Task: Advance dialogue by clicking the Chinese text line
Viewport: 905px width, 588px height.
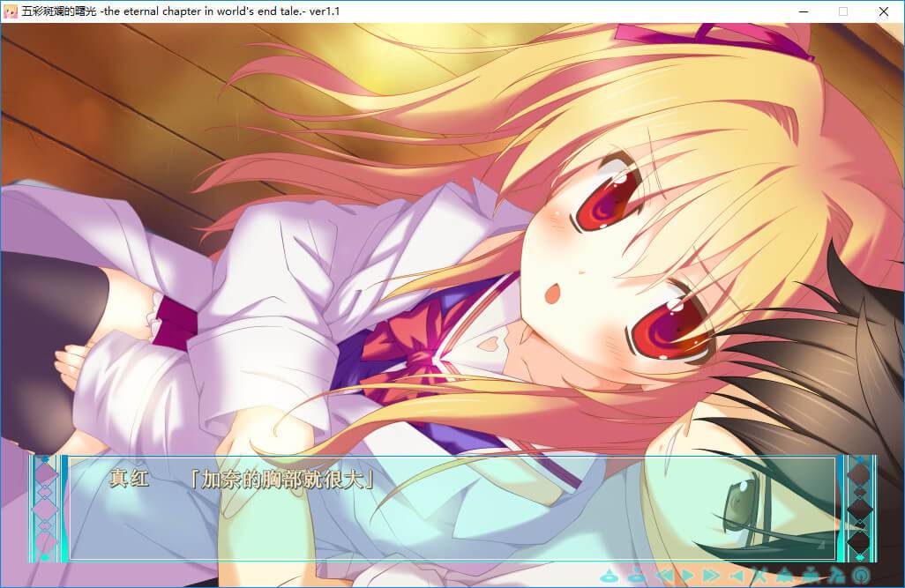Action: (284, 480)
